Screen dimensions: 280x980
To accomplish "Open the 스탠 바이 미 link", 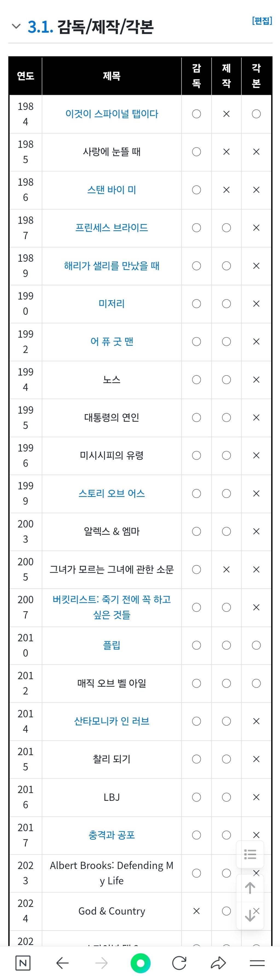I will click(x=112, y=190).
